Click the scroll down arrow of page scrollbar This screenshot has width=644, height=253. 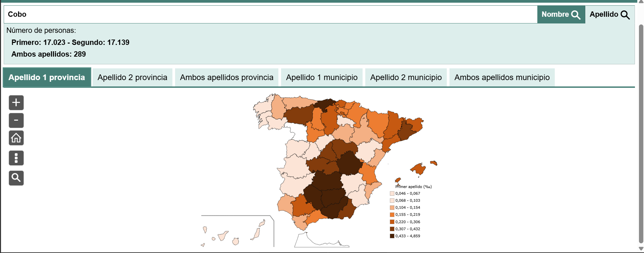(x=641, y=249)
